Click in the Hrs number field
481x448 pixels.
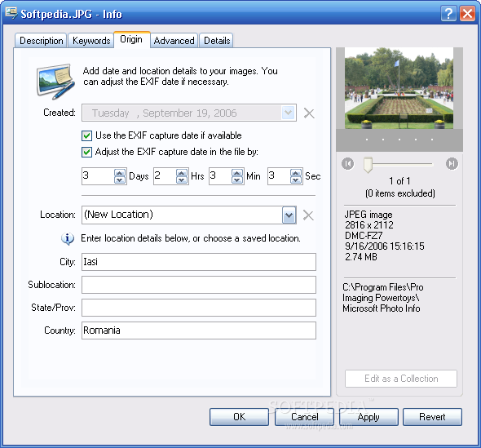click(x=165, y=176)
